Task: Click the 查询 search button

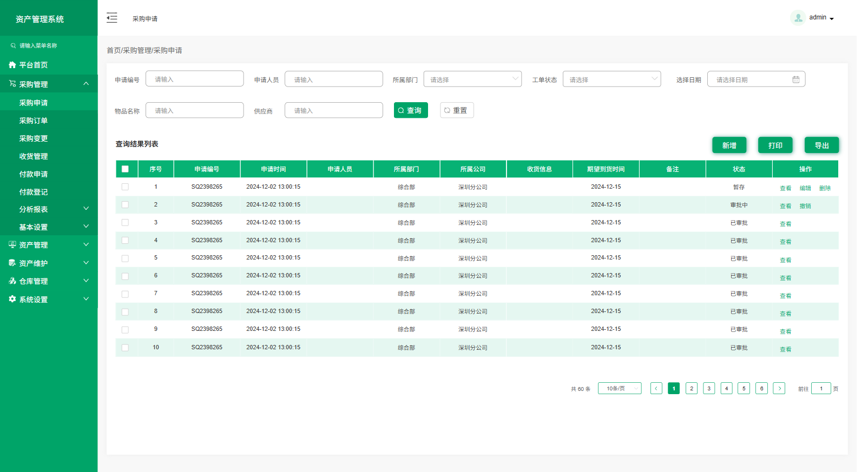Action: click(x=411, y=110)
